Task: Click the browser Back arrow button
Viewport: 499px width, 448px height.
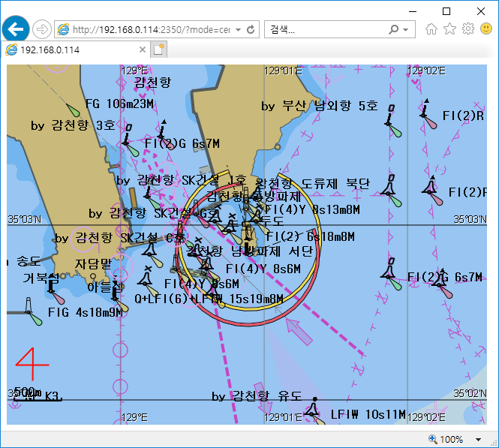Action: pos(15,29)
